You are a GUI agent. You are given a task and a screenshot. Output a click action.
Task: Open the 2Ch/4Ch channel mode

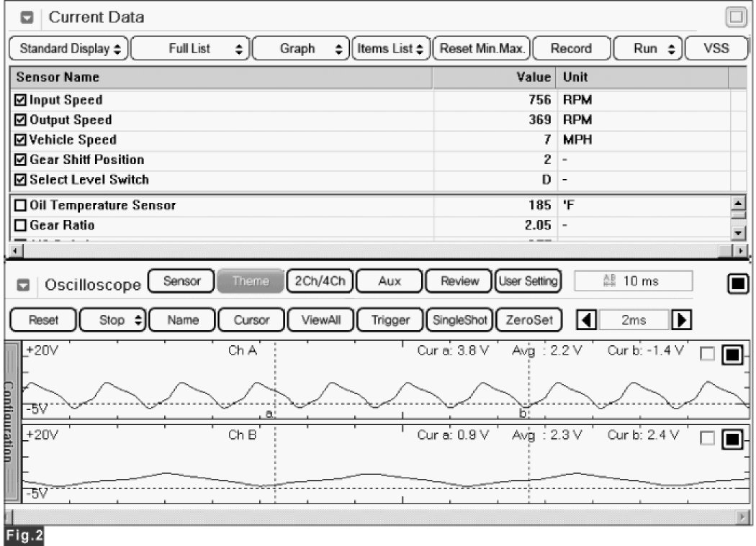[x=319, y=281]
